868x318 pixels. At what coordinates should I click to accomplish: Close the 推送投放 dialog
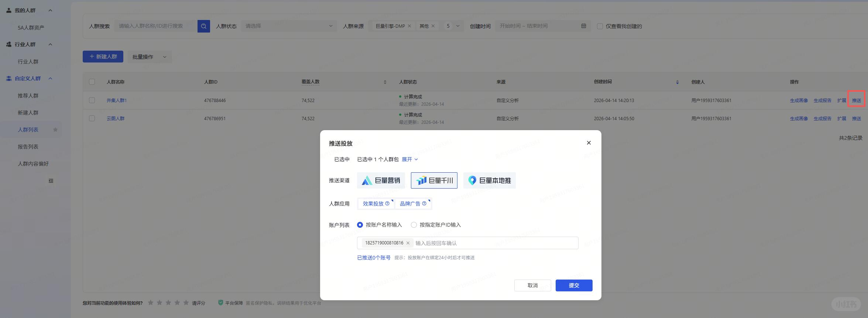[x=589, y=143]
